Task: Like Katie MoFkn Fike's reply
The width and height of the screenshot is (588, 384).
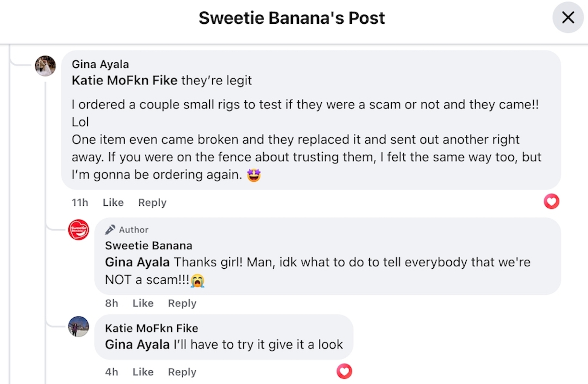Action: [143, 372]
